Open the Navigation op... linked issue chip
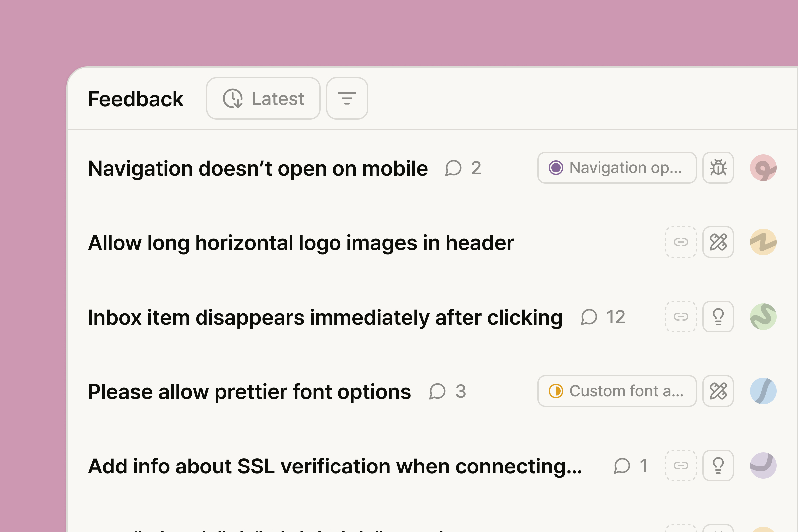Viewport: 798px width, 532px height. (617, 168)
